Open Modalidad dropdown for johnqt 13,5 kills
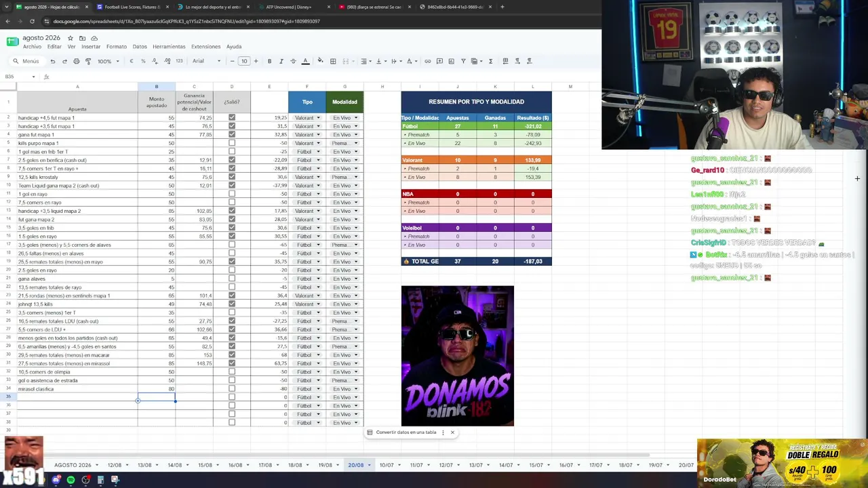Screen dimensions: 868x488 (344, 304)
